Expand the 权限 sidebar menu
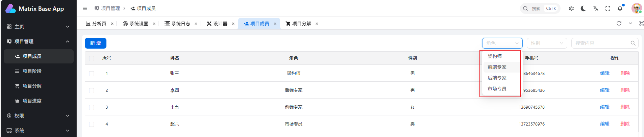This screenshot has height=137, width=644. (x=38, y=116)
